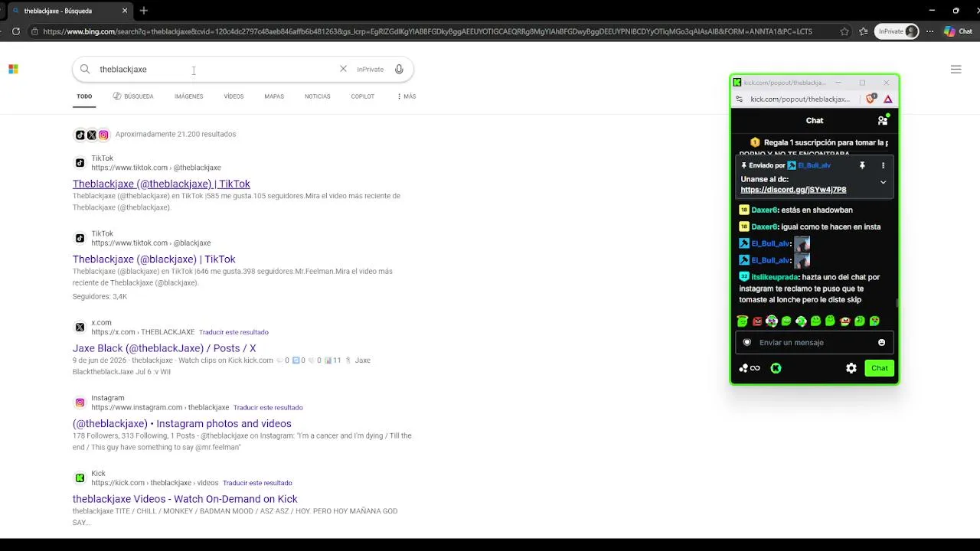Click itslikeuprada username in chat

(775, 277)
